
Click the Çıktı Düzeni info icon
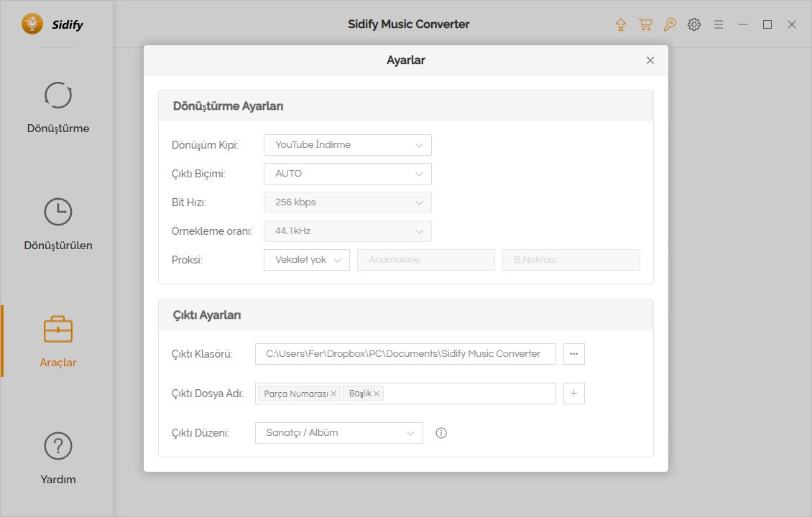tap(441, 433)
